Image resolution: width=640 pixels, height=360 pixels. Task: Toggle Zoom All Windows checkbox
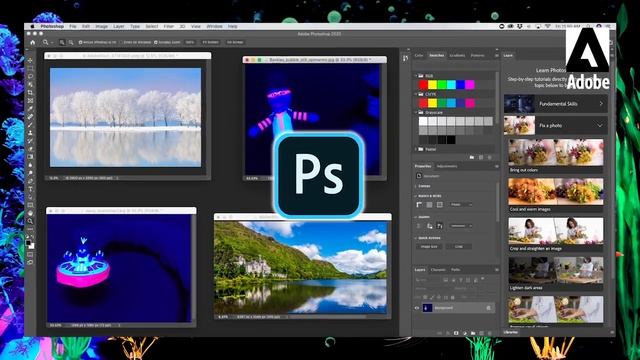point(121,42)
